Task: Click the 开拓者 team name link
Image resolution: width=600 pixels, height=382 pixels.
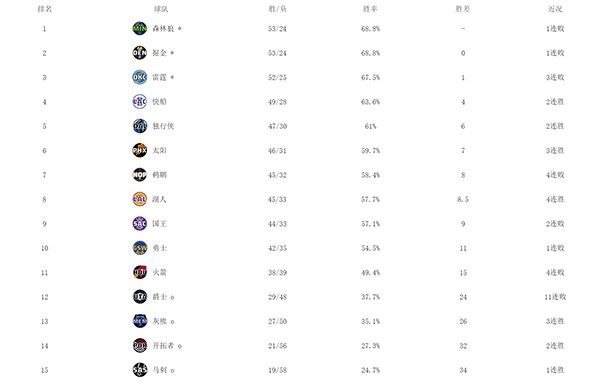Action: pos(163,346)
